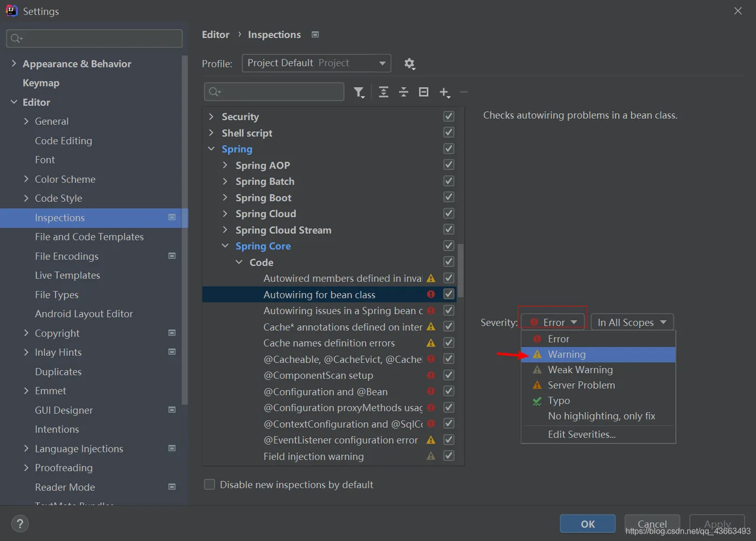This screenshot has height=541, width=756.
Task: Click the help question mark button
Action: coord(20,523)
